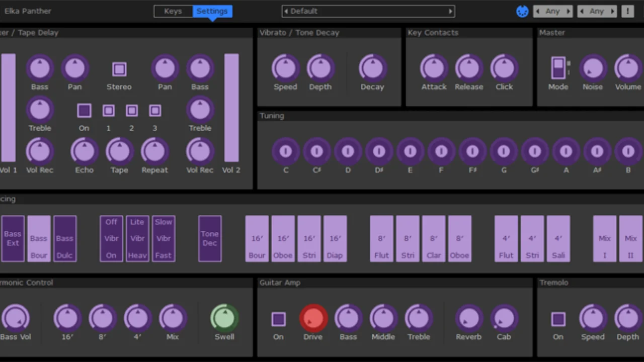Switch to the Keys tab
Screen dimensions: 644x362
point(173,11)
